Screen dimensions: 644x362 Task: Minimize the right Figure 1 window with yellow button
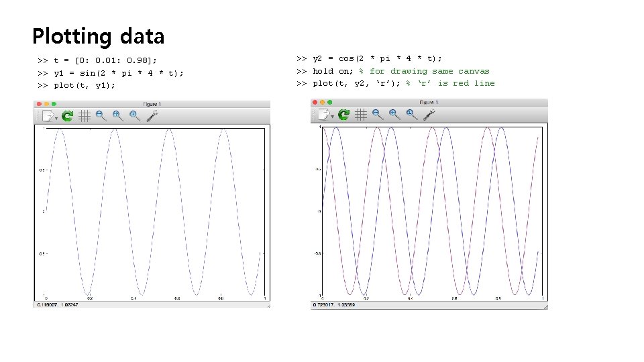tap(323, 102)
